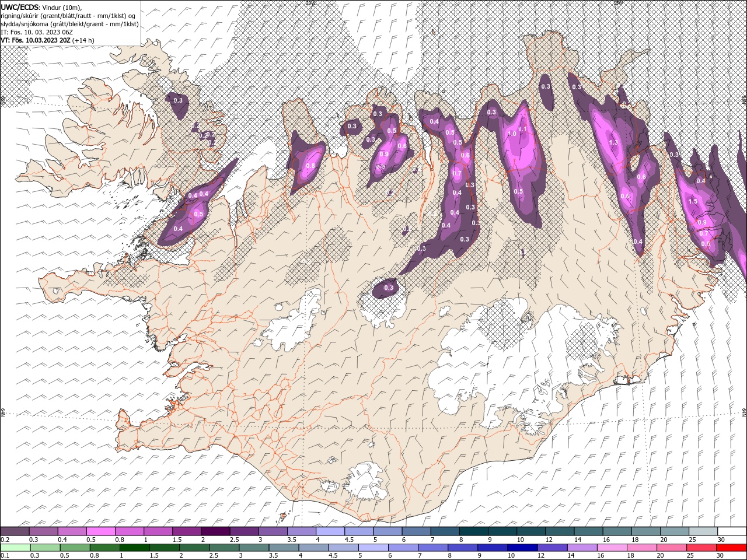Pick the light lavender 4–4.5 swatch in top legend row
Viewport: 747px width, 560px height.
click(x=330, y=531)
